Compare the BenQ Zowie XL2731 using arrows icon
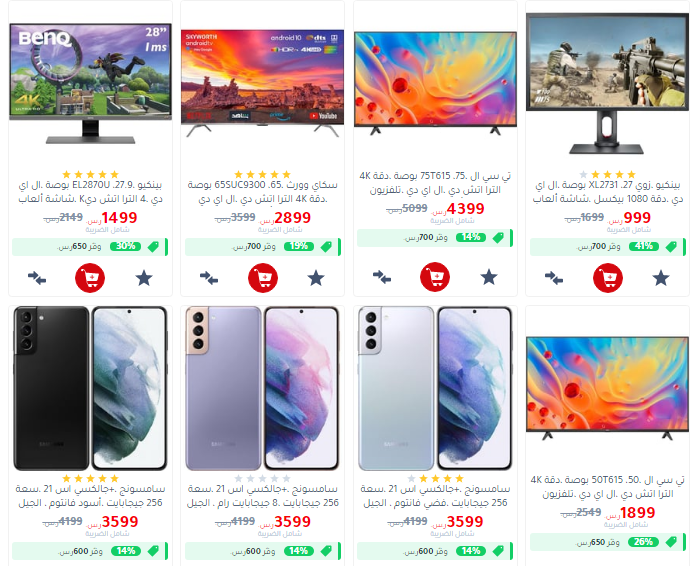 coord(554,278)
